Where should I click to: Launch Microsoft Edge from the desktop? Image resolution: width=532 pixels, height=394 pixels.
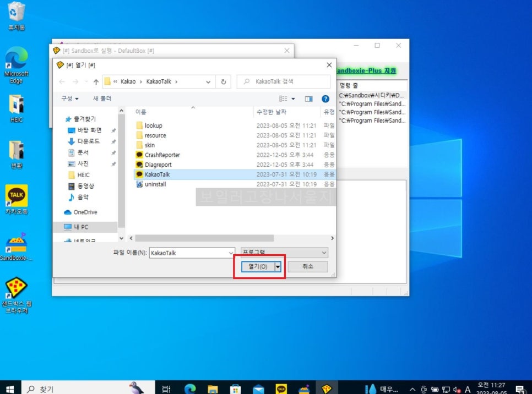(x=17, y=65)
